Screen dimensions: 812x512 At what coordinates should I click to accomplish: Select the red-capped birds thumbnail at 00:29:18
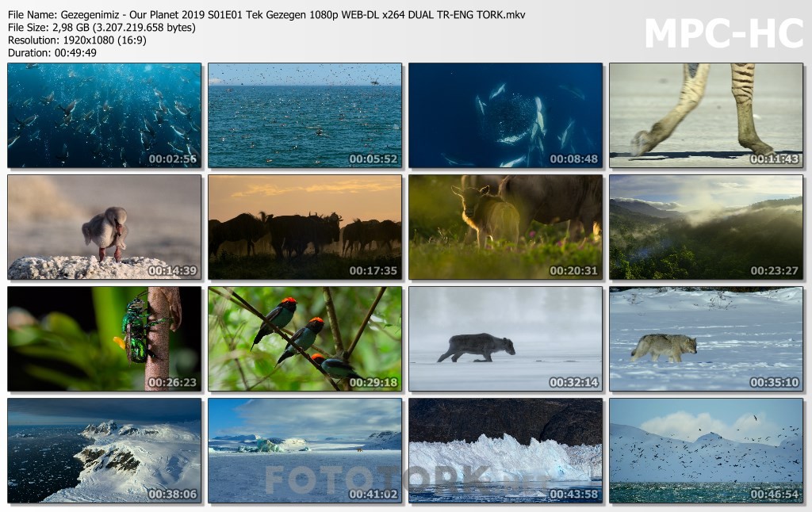[x=305, y=338]
